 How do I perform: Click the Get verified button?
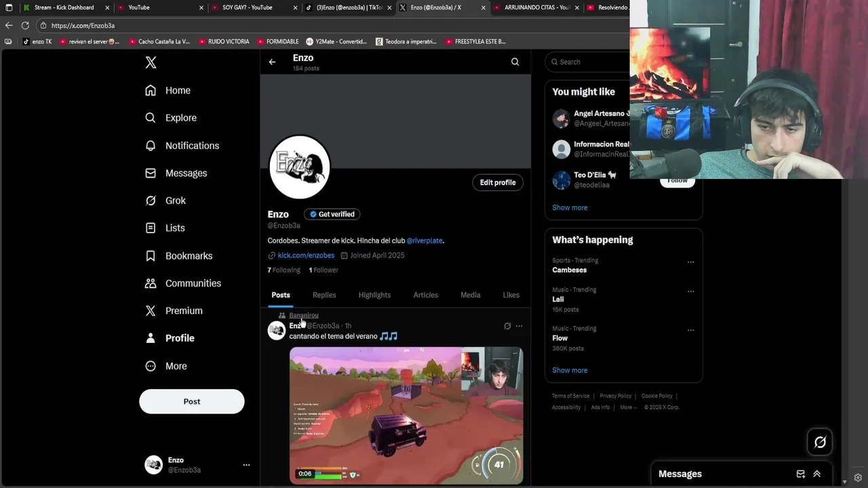pos(332,214)
